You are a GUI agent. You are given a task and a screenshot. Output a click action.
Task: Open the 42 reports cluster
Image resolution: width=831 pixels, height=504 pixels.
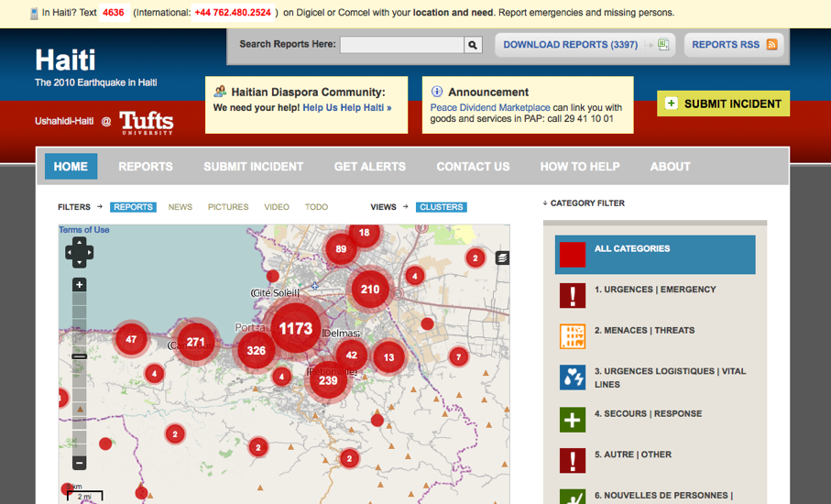(x=352, y=355)
